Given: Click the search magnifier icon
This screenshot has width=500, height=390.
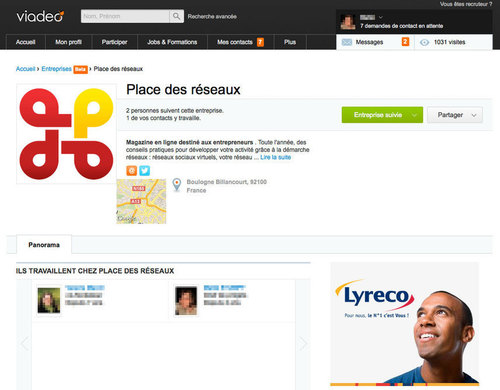Looking at the screenshot, I should [176, 16].
